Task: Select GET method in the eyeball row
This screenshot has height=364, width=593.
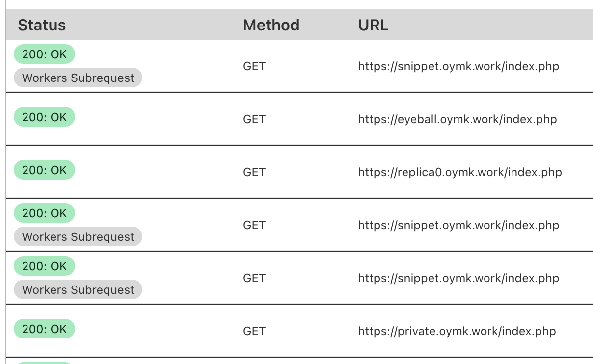Action: click(x=254, y=119)
